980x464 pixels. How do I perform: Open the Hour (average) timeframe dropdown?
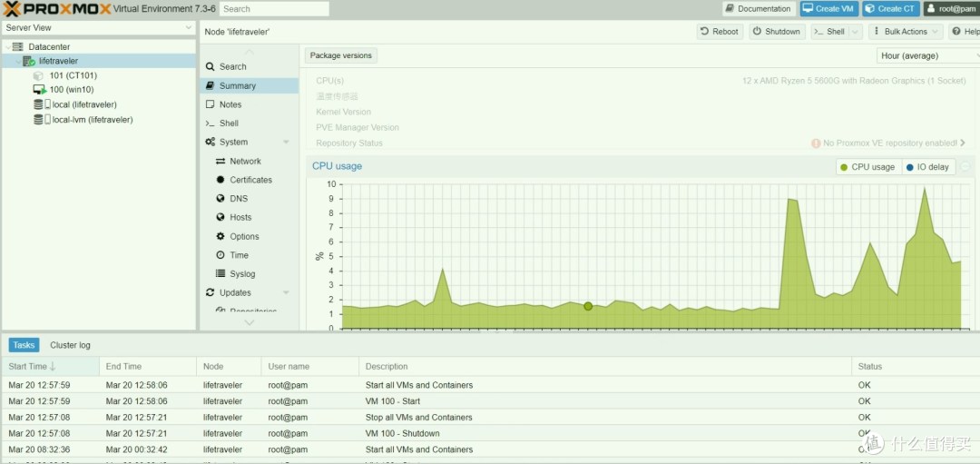coord(928,55)
